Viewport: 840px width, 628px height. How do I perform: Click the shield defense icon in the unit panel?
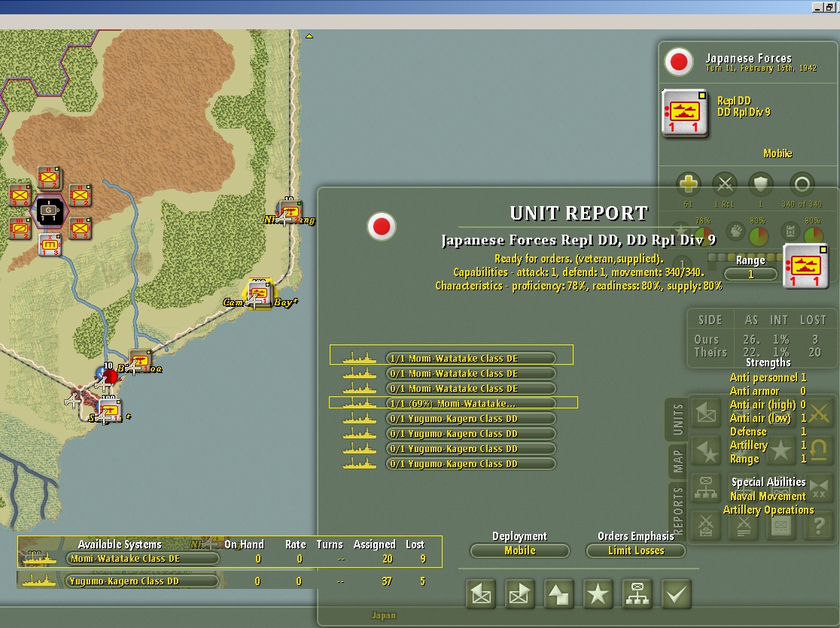(761, 185)
